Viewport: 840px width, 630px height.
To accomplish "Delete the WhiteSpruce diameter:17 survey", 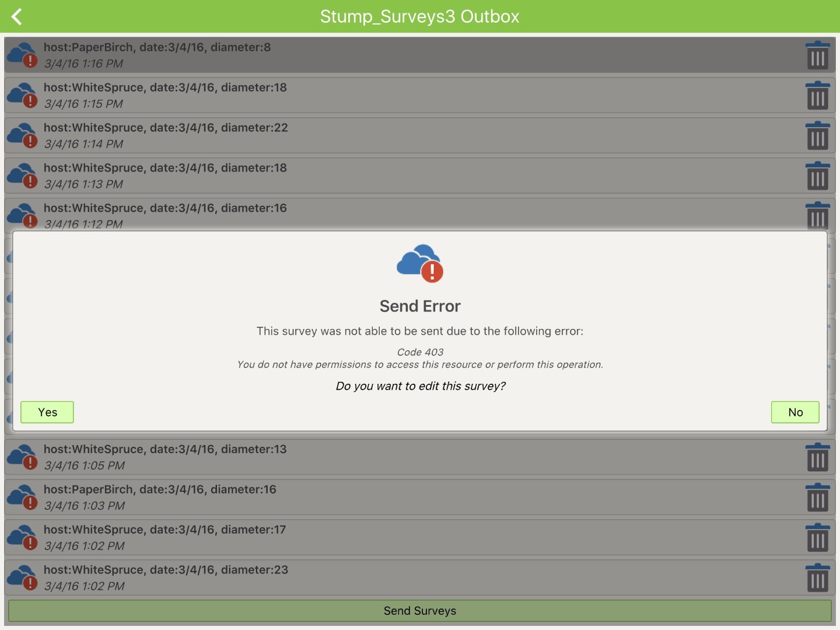I will 817,538.
